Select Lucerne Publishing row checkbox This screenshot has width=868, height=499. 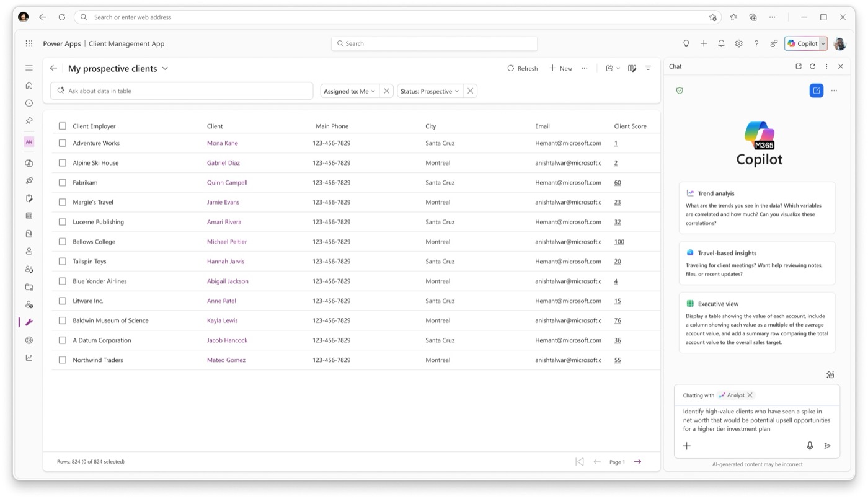(x=62, y=222)
